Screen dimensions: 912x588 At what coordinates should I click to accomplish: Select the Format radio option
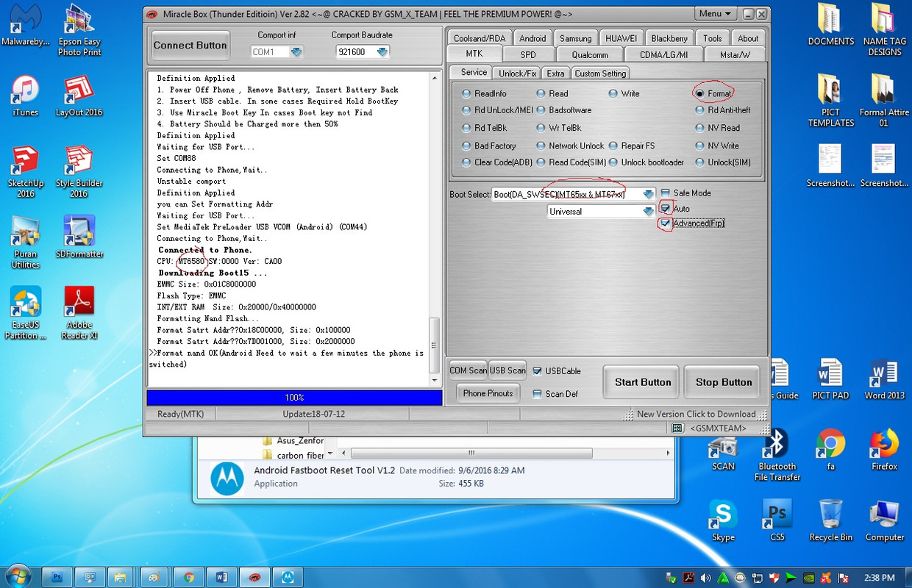coord(713,93)
